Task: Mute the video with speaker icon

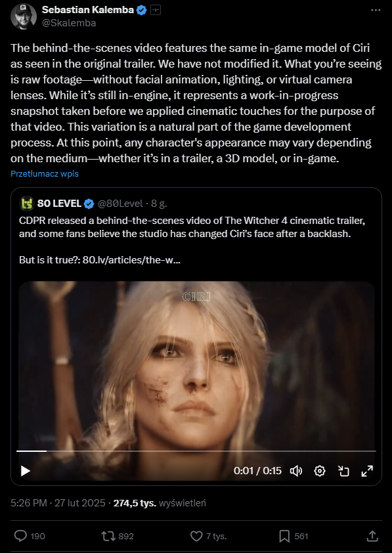Action: pyautogui.click(x=296, y=471)
